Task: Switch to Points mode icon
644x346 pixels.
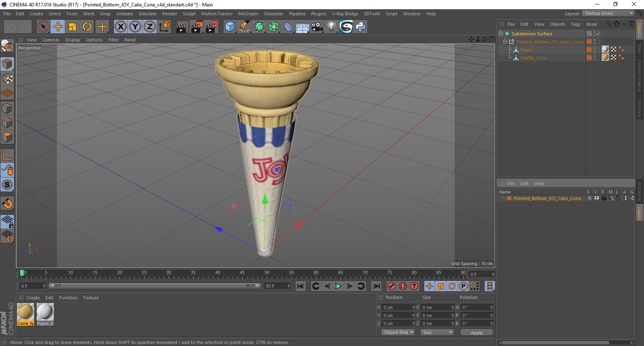Action: (7, 108)
